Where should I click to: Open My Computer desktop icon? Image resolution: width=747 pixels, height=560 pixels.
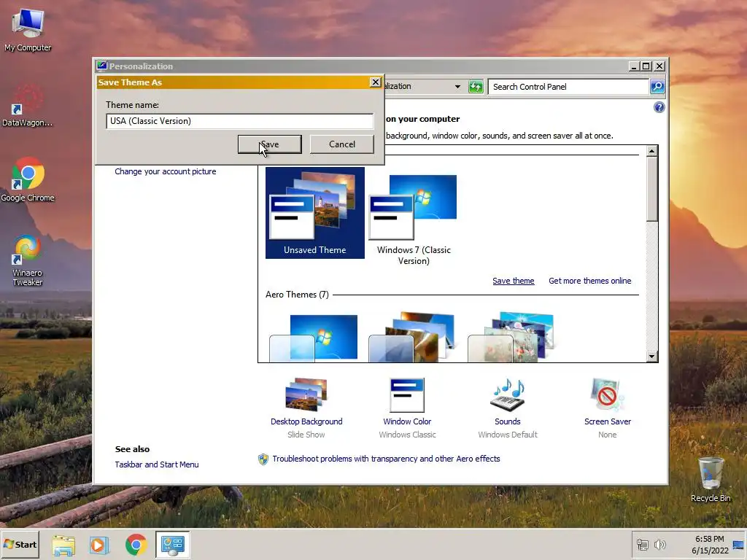pyautogui.click(x=28, y=29)
